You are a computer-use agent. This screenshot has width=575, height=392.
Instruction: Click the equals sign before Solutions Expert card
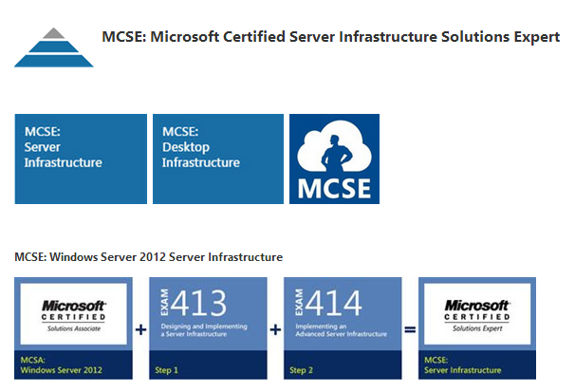[x=410, y=329]
